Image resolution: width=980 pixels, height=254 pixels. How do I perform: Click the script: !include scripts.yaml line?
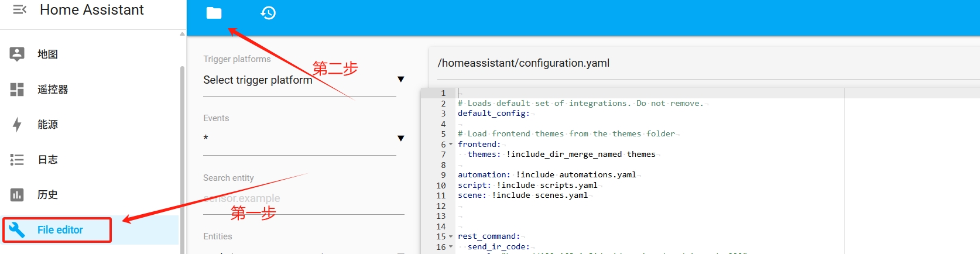pyautogui.click(x=527, y=185)
